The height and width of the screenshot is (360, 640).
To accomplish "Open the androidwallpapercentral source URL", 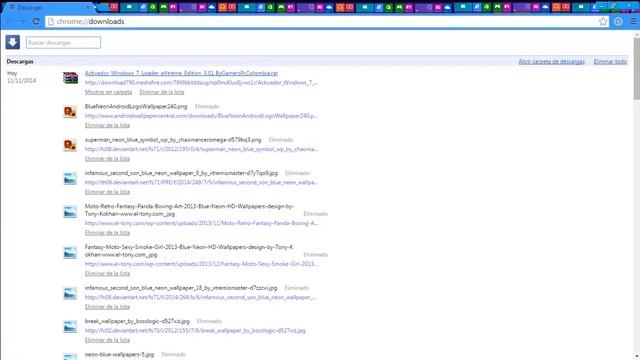I will click(x=201, y=116).
